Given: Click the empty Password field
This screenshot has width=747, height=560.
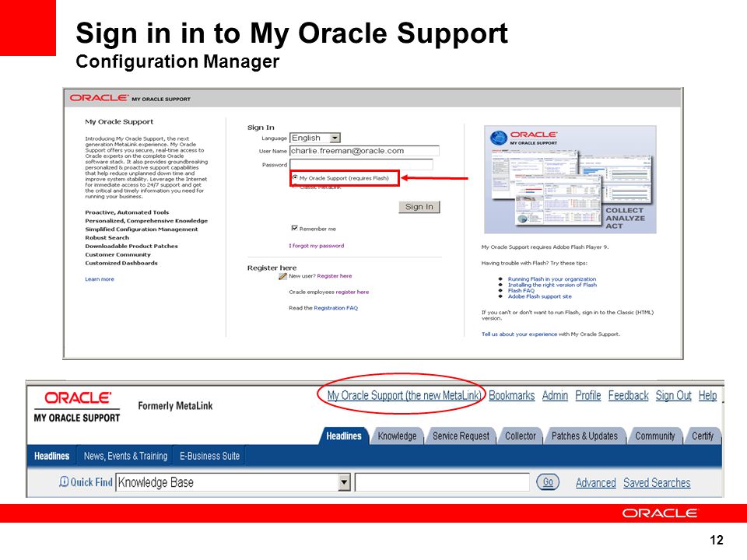Looking at the screenshot, I should tap(361, 165).
